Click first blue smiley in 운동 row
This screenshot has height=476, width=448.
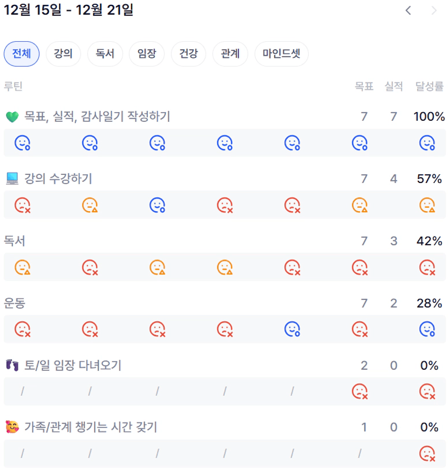click(x=293, y=329)
